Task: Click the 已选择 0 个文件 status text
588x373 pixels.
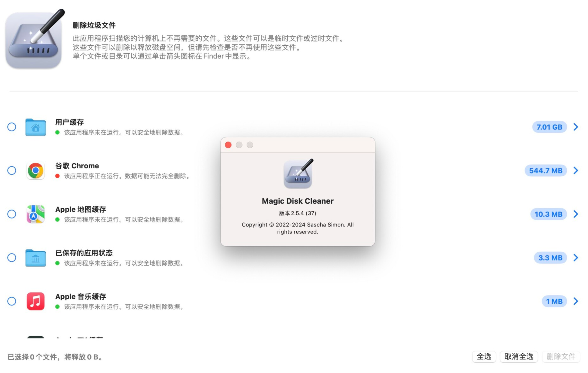Action: (55, 357)
